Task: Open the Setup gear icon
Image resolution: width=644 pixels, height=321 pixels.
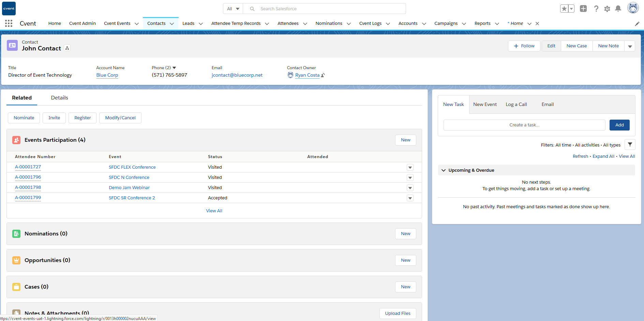Action: point(607,9)
